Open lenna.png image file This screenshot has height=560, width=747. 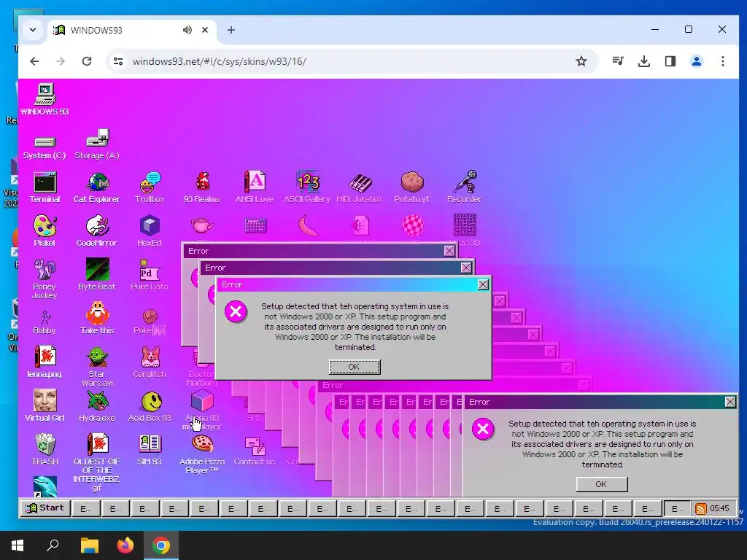[x=44, y=362]
